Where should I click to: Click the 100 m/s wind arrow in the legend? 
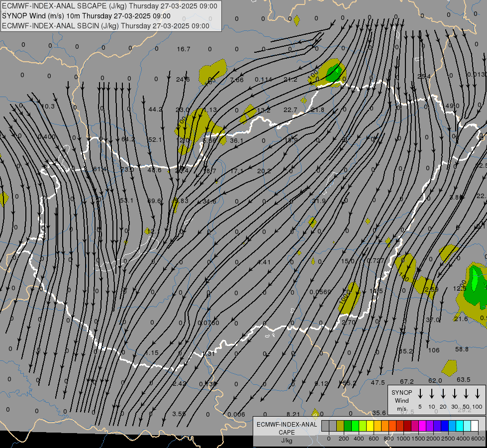tap(478, 394)
